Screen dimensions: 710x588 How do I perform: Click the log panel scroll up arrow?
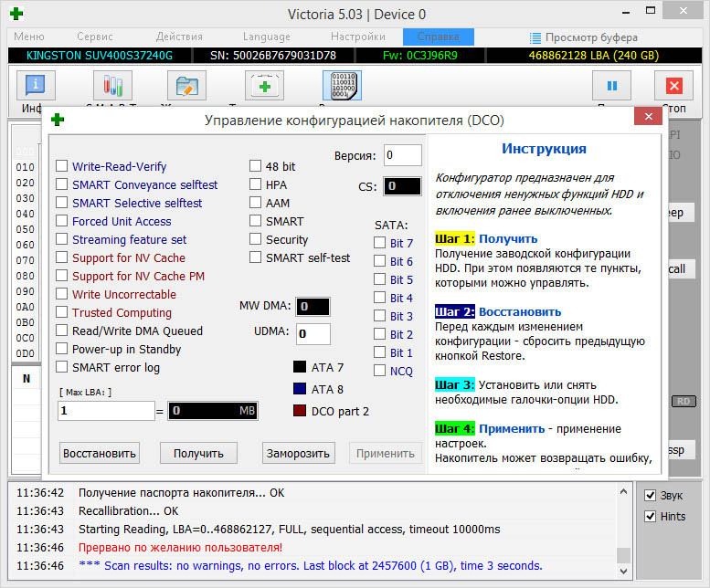623,491
